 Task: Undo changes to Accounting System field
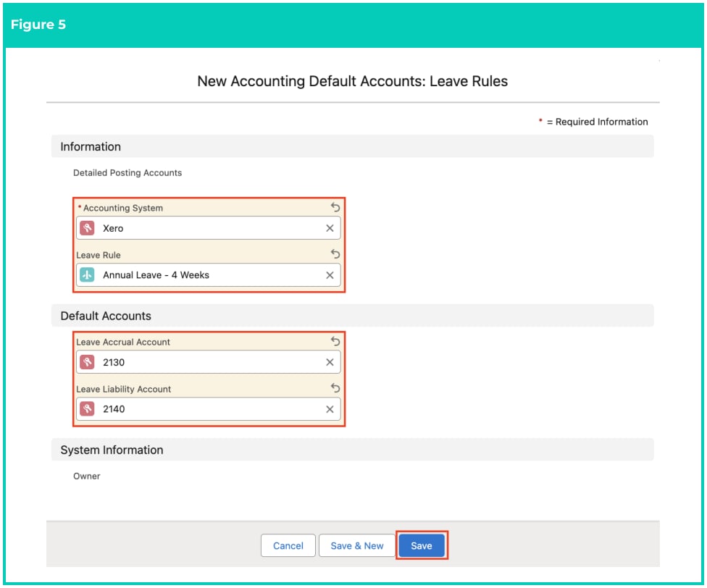pyautogui.click(x=335, y=207)
